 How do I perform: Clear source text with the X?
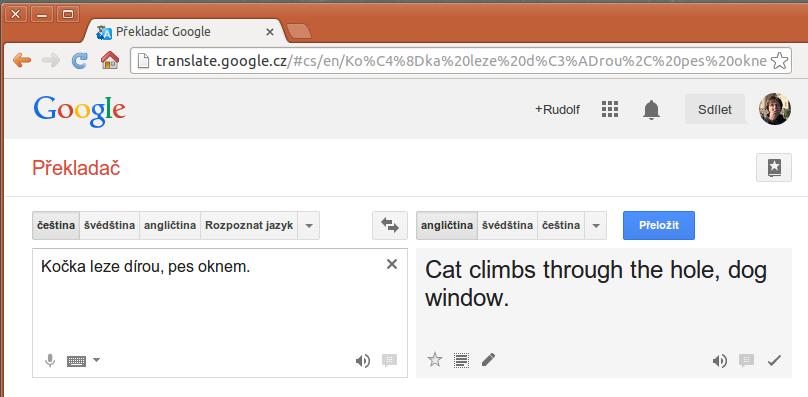tap(392, 264)
